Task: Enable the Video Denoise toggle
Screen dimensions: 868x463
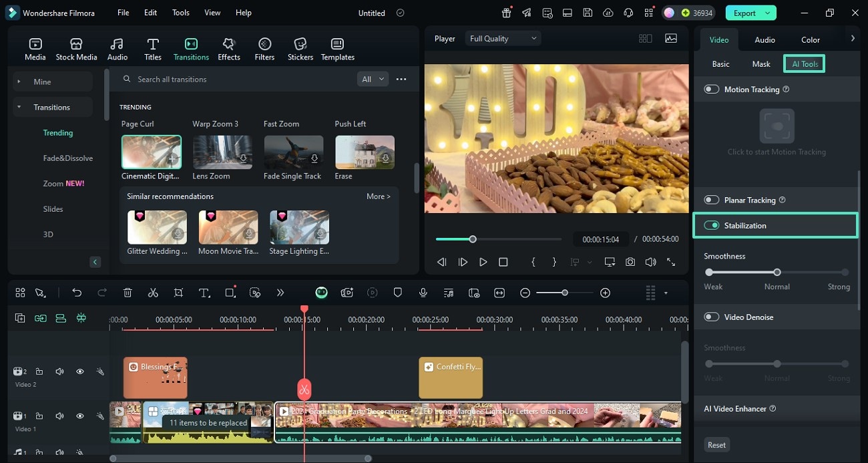Action: click(712, 317)
